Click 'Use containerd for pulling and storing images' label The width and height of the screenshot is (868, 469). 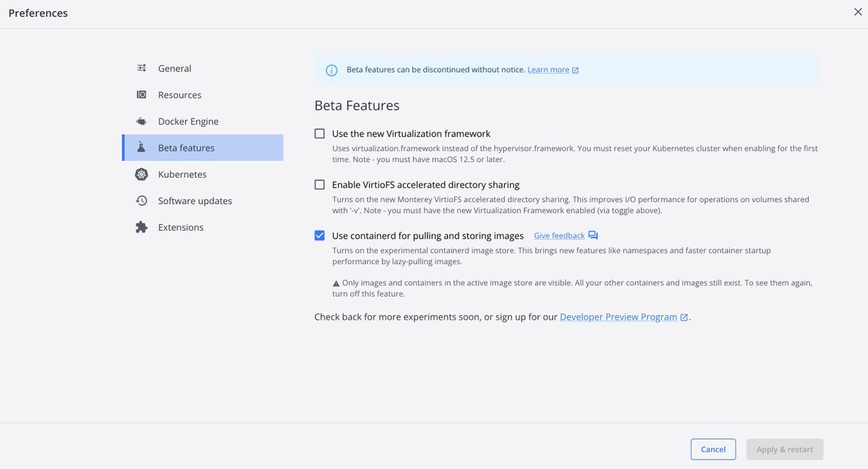point(427,235)
